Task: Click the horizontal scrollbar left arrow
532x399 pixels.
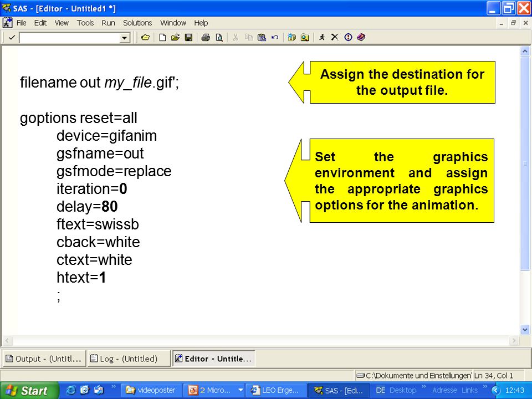Action: [x=7, y=340]
